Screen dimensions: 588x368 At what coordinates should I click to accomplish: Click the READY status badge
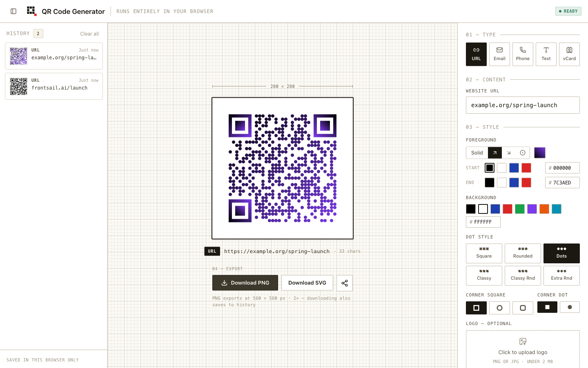click(568, 11)
